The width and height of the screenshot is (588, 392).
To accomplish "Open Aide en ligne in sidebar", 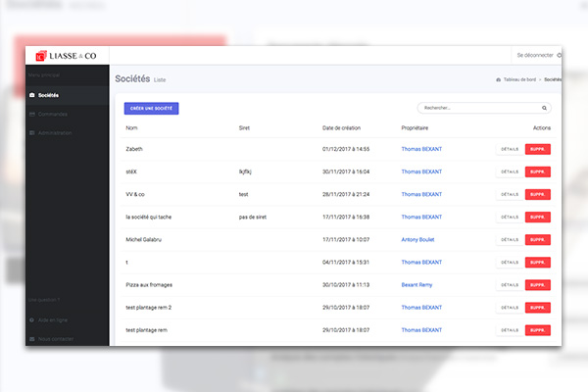I will (x=68, y=320).
